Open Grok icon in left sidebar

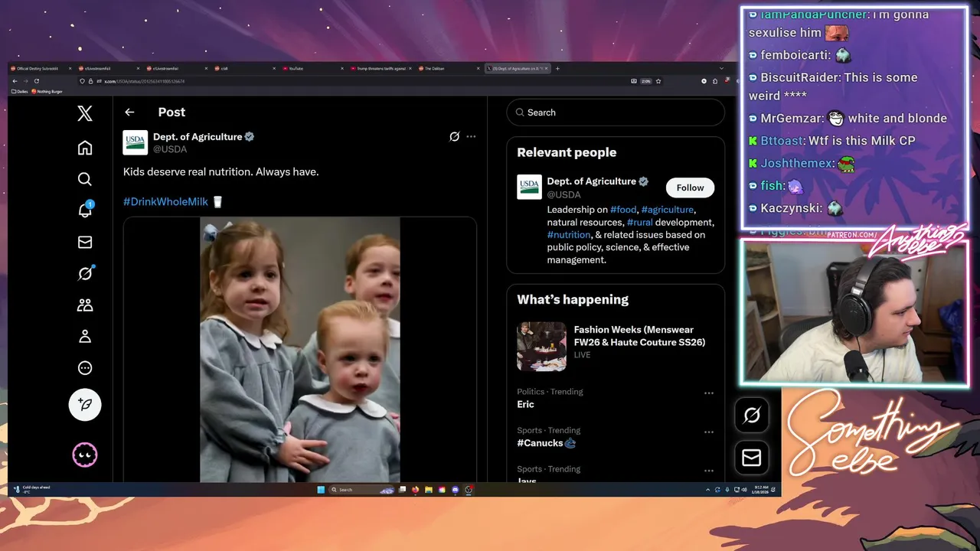pyautogui.click(x=85, y=273)
